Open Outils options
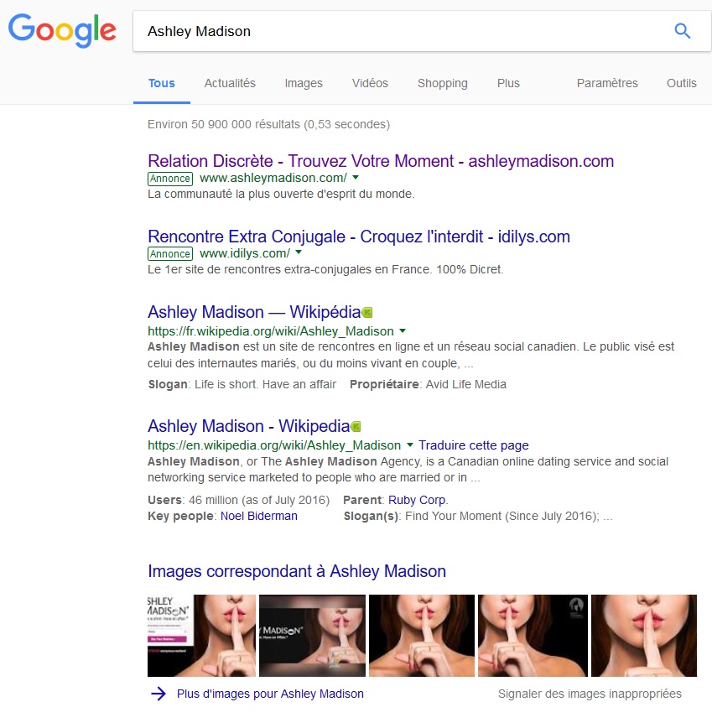712x728 pixels. point(681,83)
